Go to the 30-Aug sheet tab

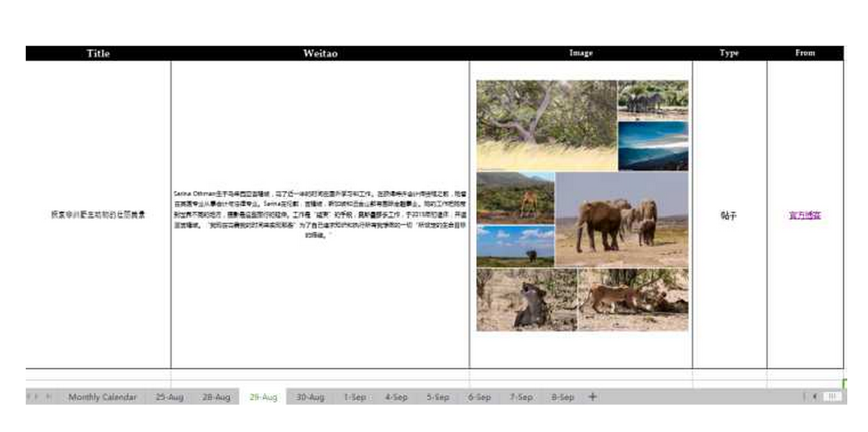pos(310,397)
